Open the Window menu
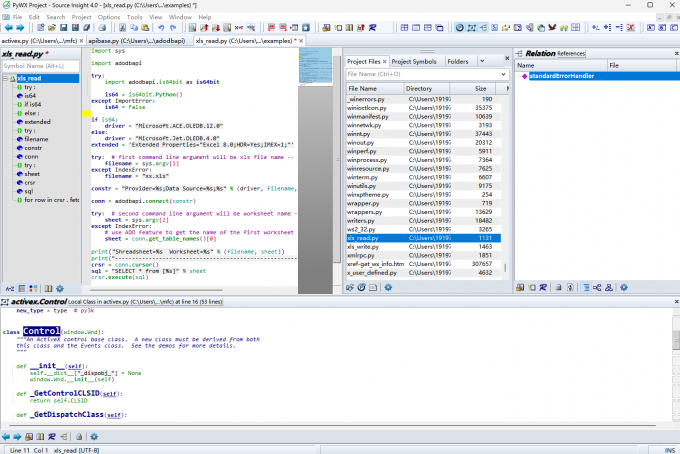This screenshot has width=680, height=454. coord(180,17)
